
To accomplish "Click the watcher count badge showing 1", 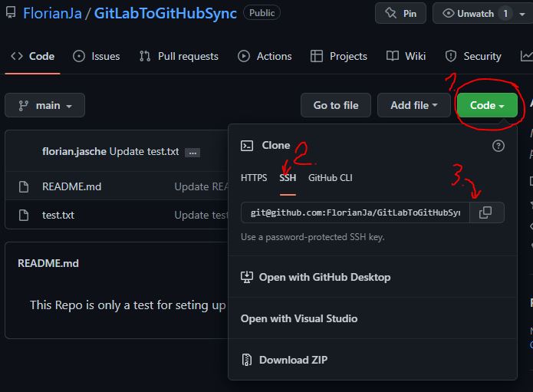I will tap(505, 14).
